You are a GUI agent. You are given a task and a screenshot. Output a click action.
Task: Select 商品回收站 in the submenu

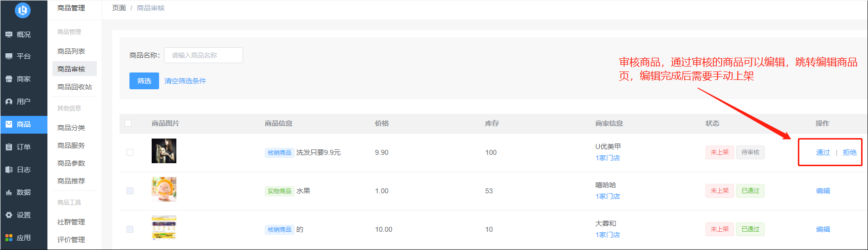75,87
